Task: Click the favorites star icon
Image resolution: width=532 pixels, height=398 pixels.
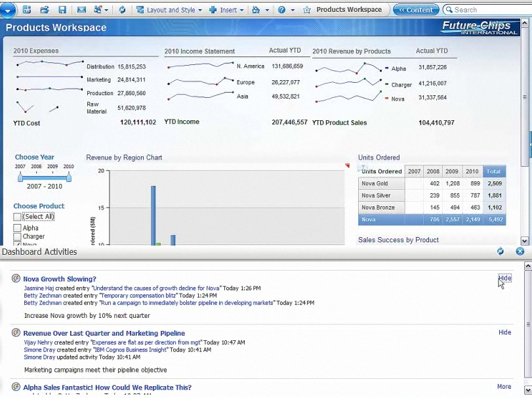Action: point(307,10)
